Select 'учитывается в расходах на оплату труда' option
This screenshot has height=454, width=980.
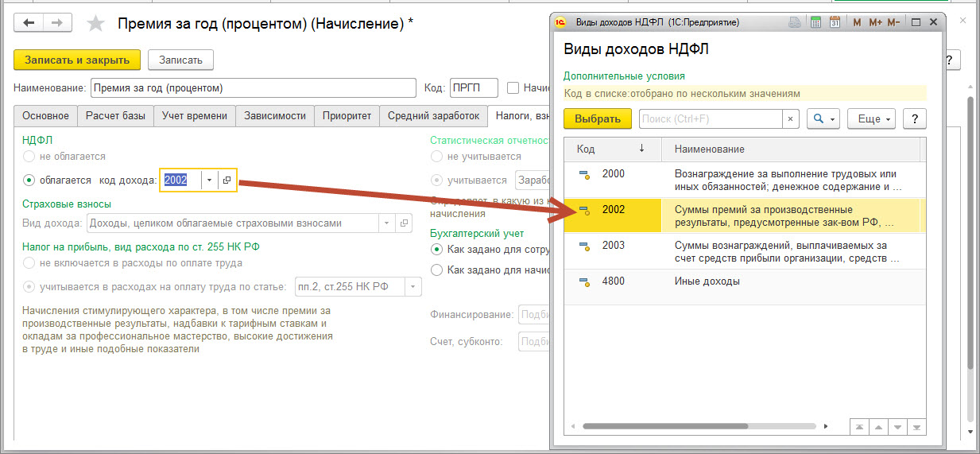29,286
